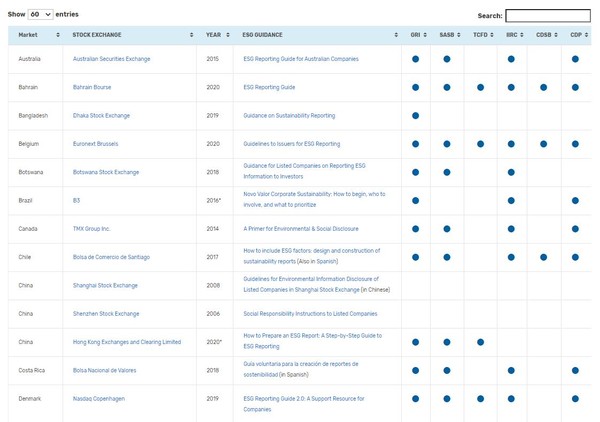Click the GRI dot in Australia row

[415, 59]
